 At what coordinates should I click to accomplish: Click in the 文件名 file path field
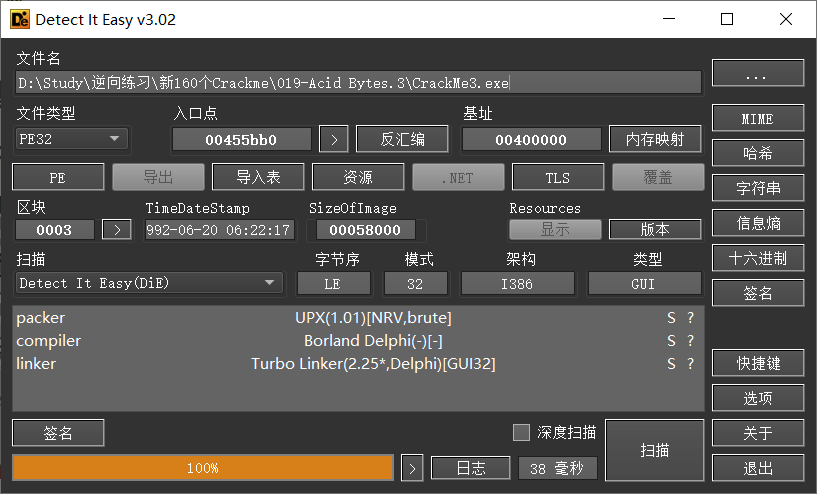pos(358,83)
